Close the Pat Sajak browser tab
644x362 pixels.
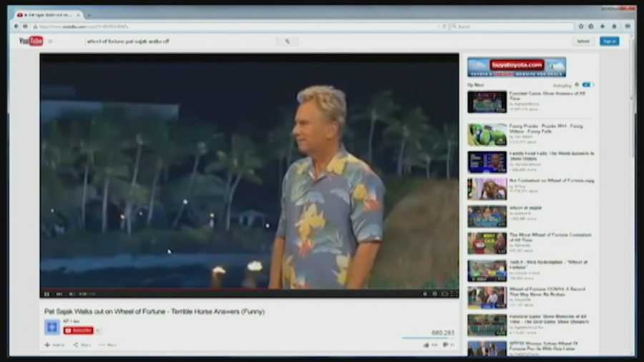tap(78, 15)
